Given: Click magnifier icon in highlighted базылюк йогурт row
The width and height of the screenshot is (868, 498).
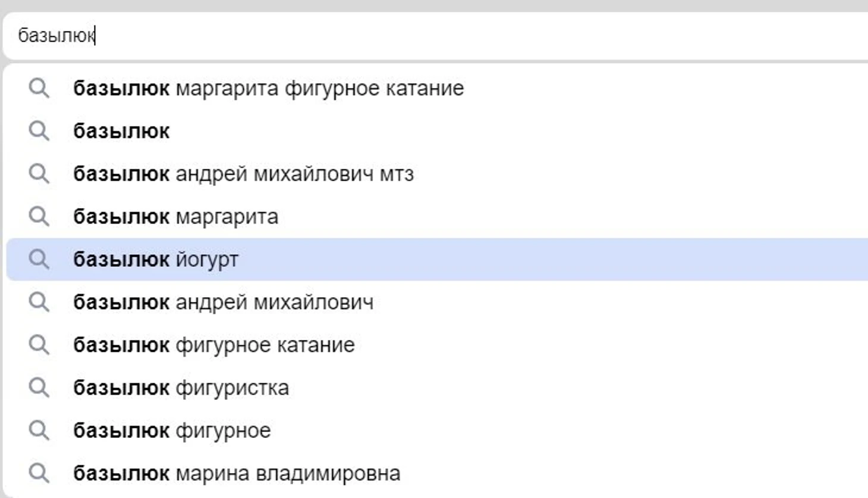Looking at the screenshot, I should coord(39,260).
